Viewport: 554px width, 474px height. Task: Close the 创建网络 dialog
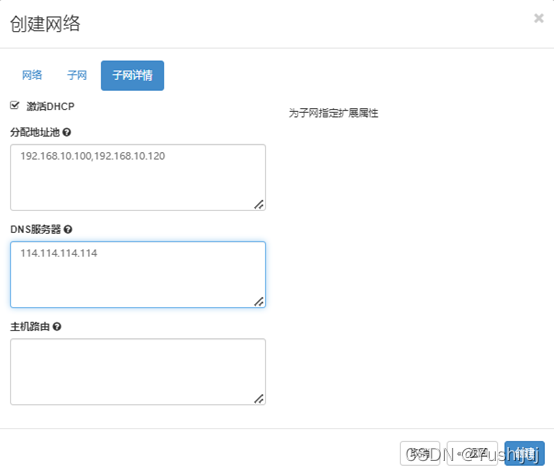click(x=539, y=18)
